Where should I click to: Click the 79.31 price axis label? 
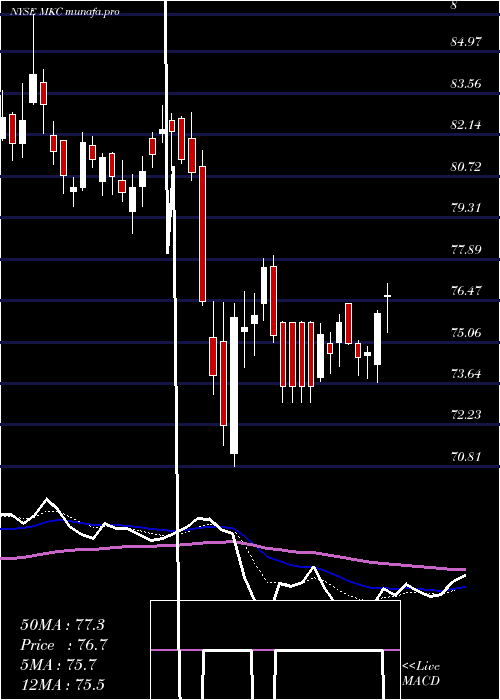466,208
